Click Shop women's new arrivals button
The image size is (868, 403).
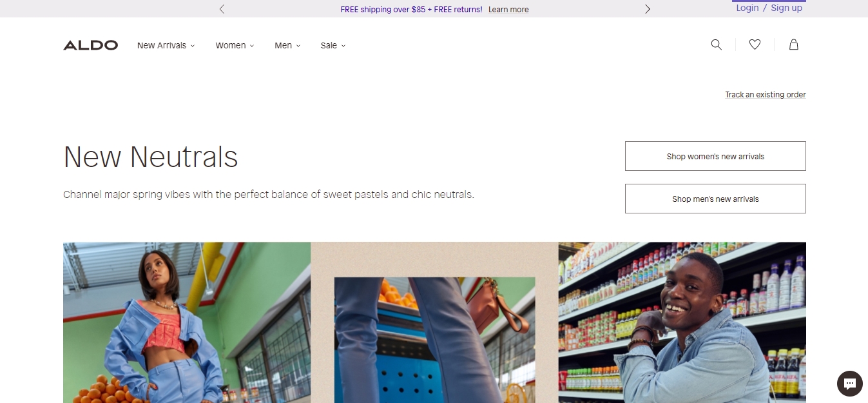click(715, 156)
